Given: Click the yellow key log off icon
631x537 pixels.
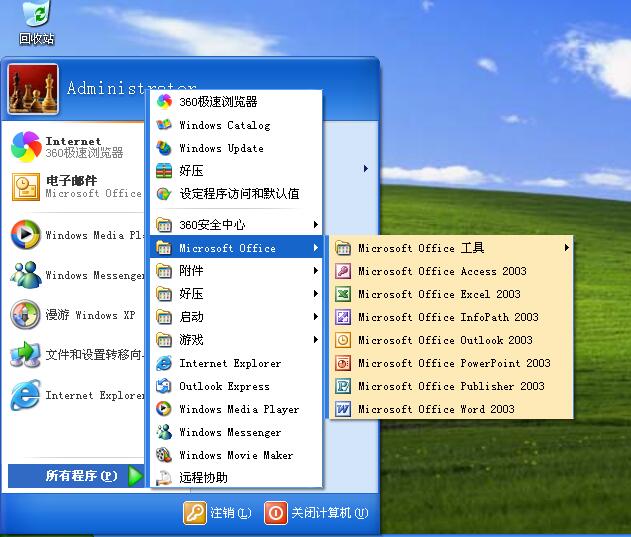Looking at the screenshot, I should coord(195,513).
